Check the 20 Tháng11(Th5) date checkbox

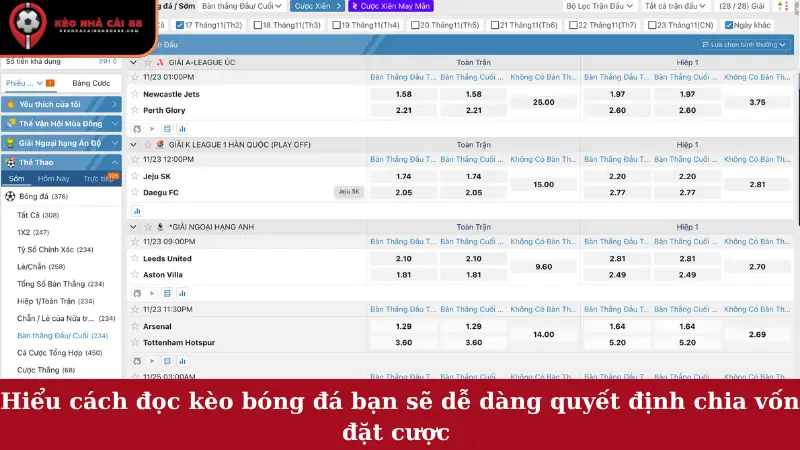click(415, 25)
